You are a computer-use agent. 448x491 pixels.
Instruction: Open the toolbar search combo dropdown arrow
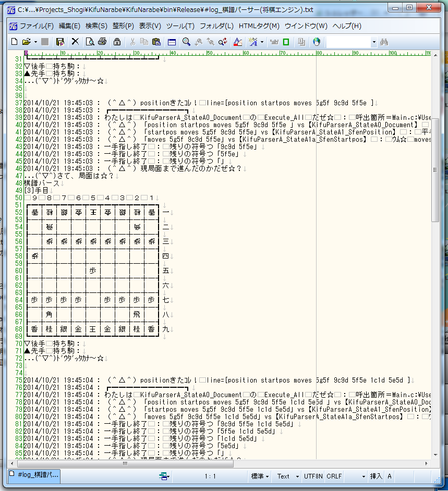click(x=374, y=42)
